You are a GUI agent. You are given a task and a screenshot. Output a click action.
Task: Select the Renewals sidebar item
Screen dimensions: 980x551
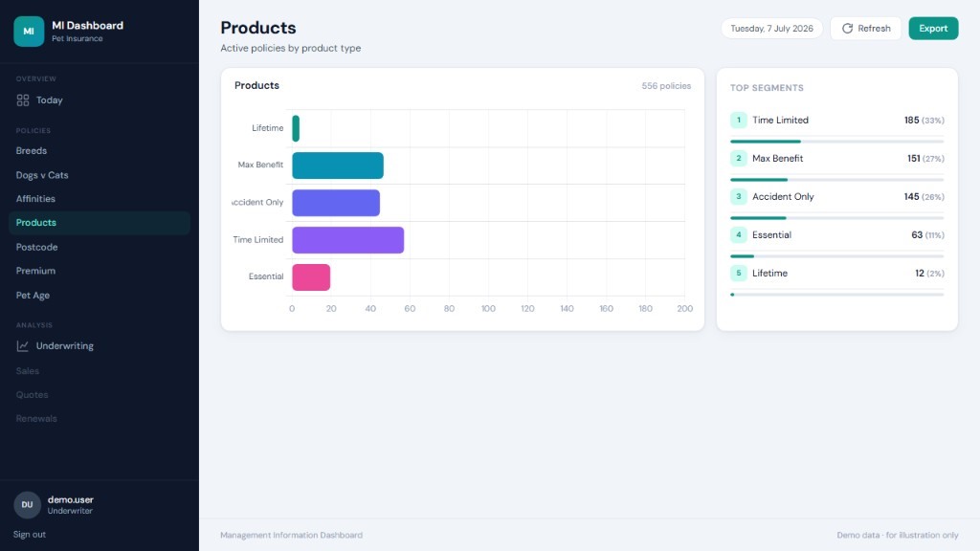[100, 419]
